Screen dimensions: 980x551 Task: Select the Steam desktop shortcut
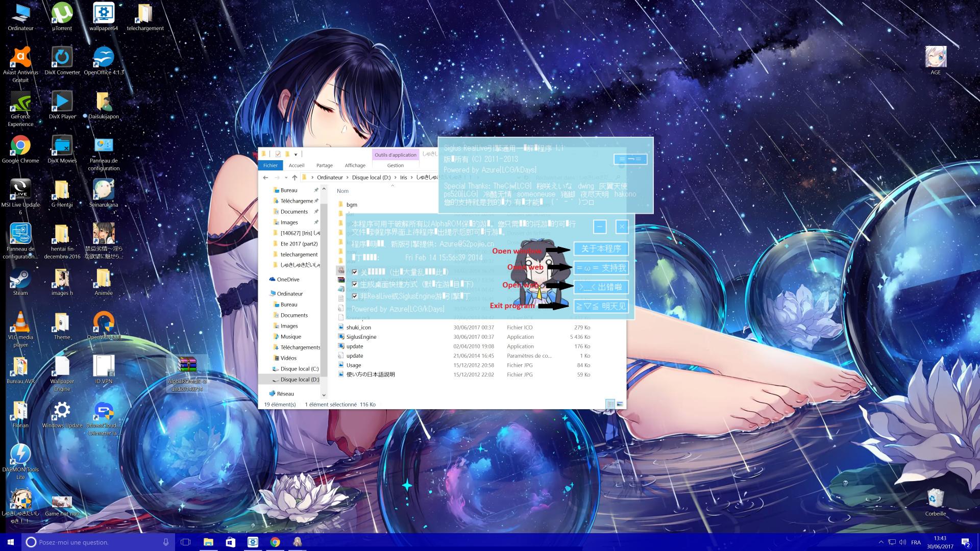click(20, 282)
